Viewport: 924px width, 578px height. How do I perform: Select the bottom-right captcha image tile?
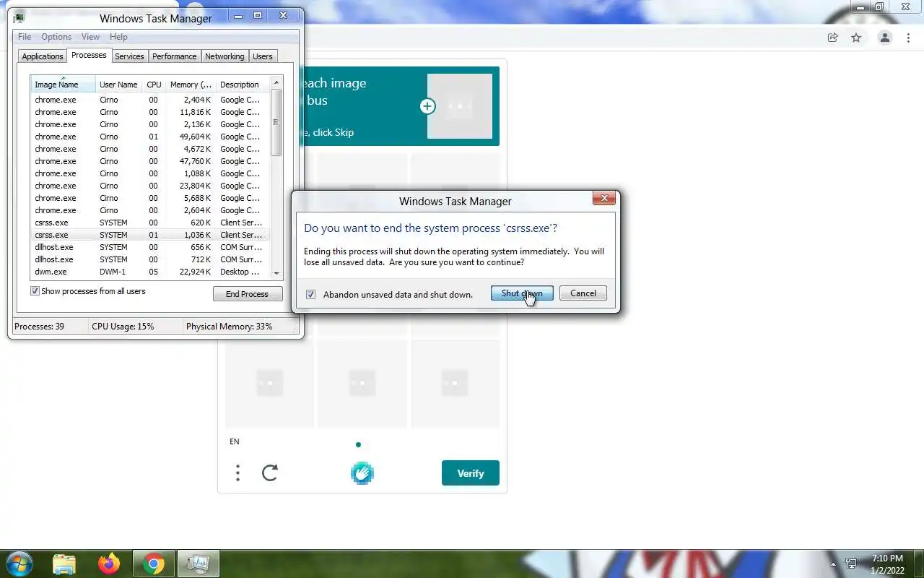455,383
